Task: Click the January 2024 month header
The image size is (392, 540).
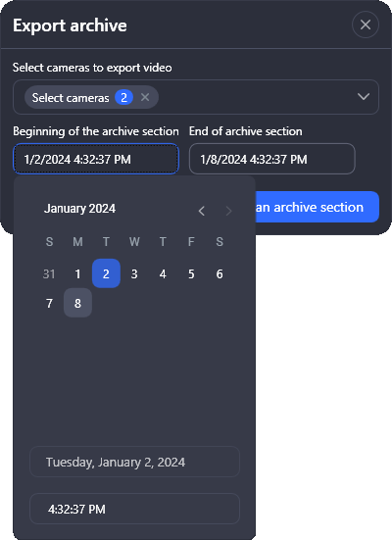Action: [x=80, y=209]
